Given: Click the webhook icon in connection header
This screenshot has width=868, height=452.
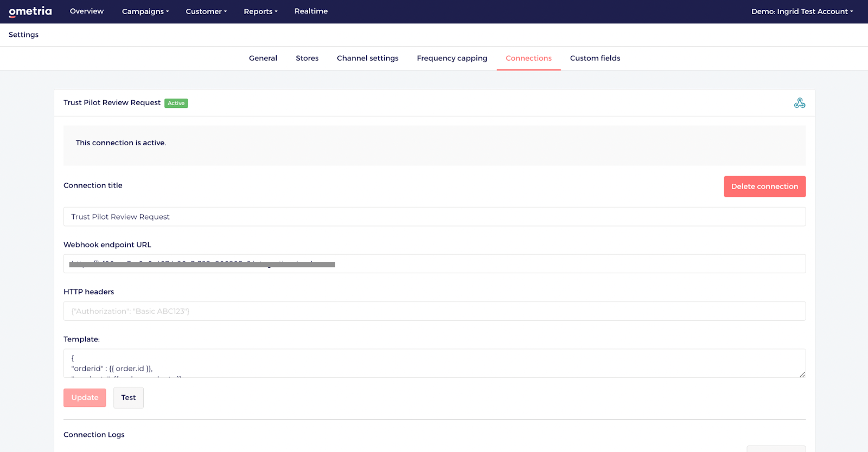Looking at the screenshot, I should pos(799,103).
